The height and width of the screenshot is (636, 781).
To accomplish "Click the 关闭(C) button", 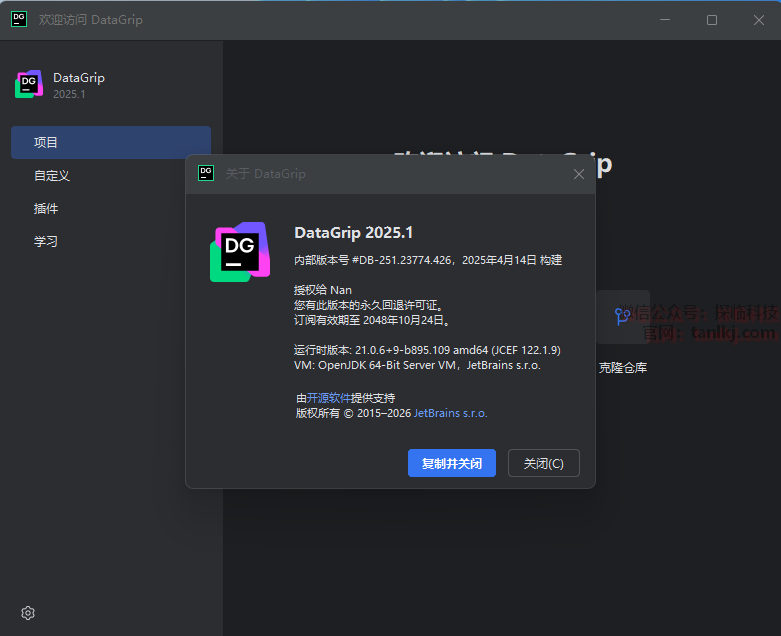I will [x=543, y=463].
